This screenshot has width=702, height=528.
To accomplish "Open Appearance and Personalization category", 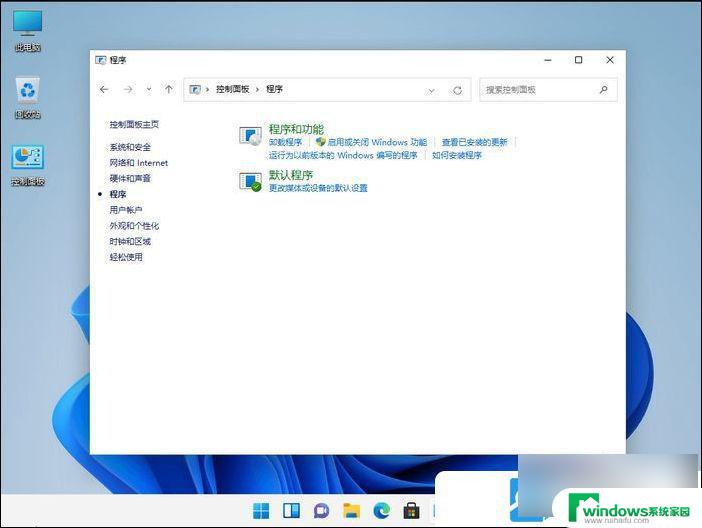I will point(134,226).
